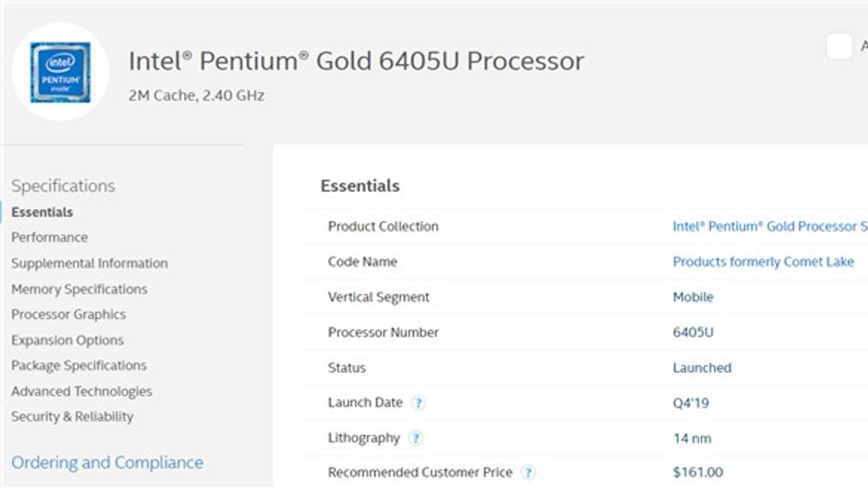Navigate to Processor Graphics section

[68, 314]
